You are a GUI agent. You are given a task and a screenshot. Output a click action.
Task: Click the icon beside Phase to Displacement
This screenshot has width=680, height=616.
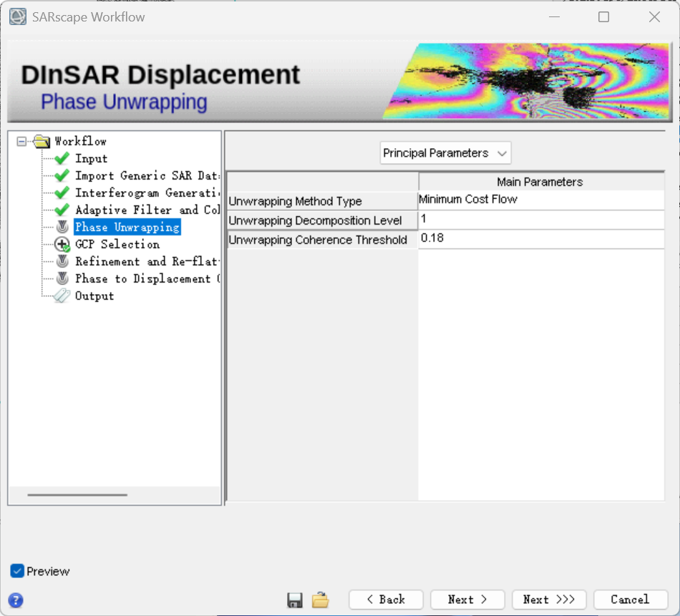point(62,278)
